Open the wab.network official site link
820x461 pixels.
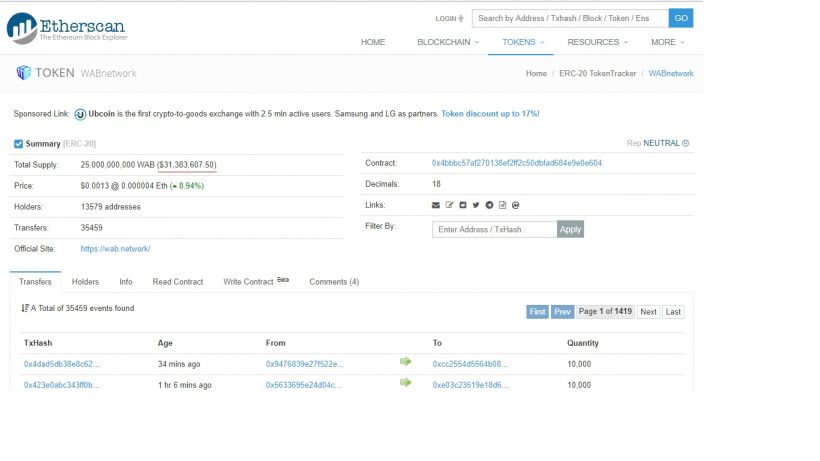[115, 248]
